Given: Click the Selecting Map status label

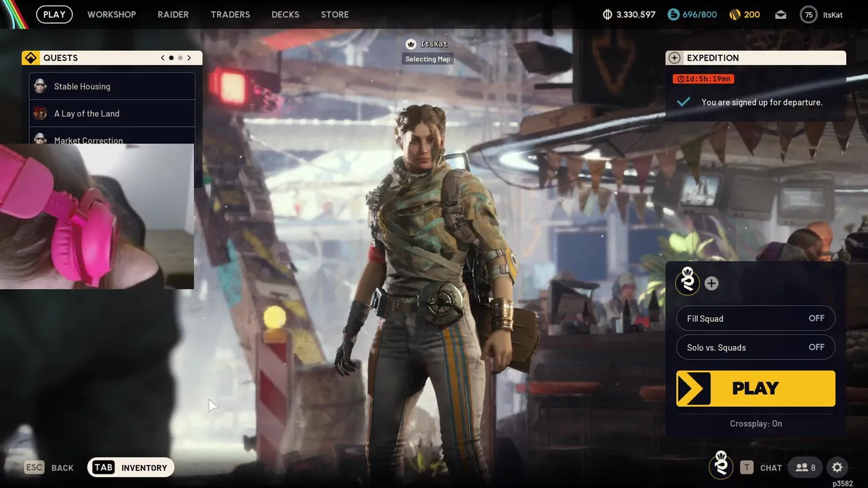Looking at the screenshot, I should pos(427,59).
